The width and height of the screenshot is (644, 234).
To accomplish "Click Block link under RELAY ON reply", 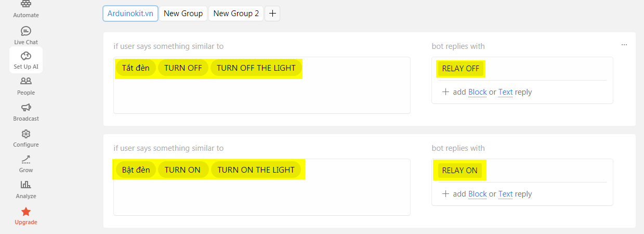I will point(477,194).
